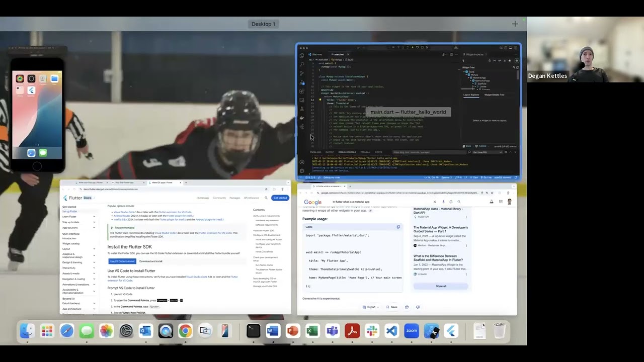Copy the example code snippet
The width and height of the screenshot is (644, 362).
(x=398, y=227)
